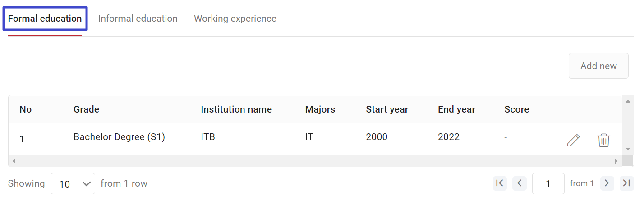The width and height of the screenshot is (644, 202).
Task: Click the Add new button
Action: pyautogui.click(x=598, y=66)
